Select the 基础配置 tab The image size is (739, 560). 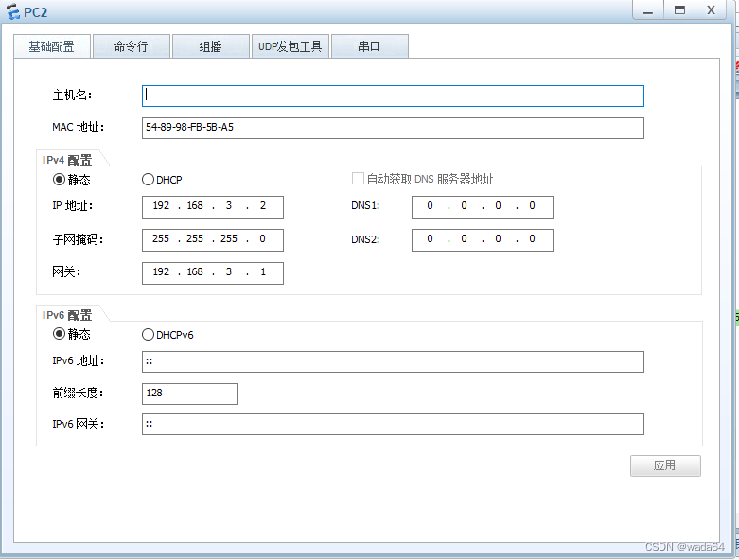click(x=51, y=46)
